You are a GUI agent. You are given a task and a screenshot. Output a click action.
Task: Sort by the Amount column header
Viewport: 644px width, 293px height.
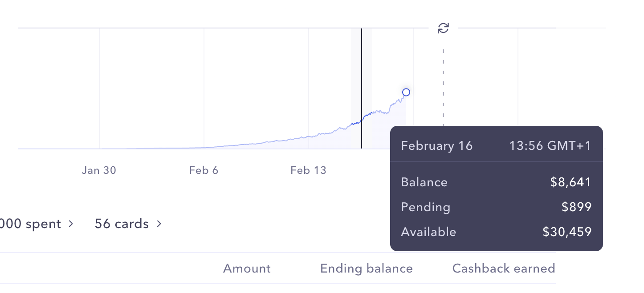(247, 269)
